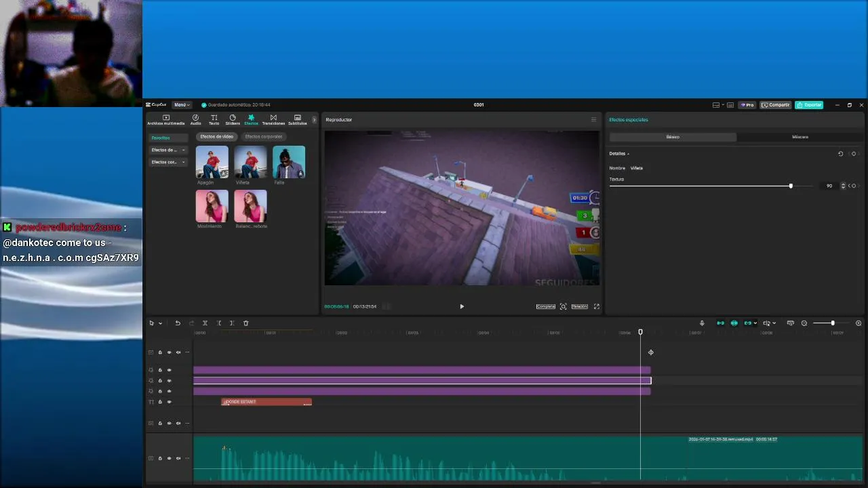This screenshot has width=868, height=488.
Task: Toggle the main track magnet
Action: [720, 323]
